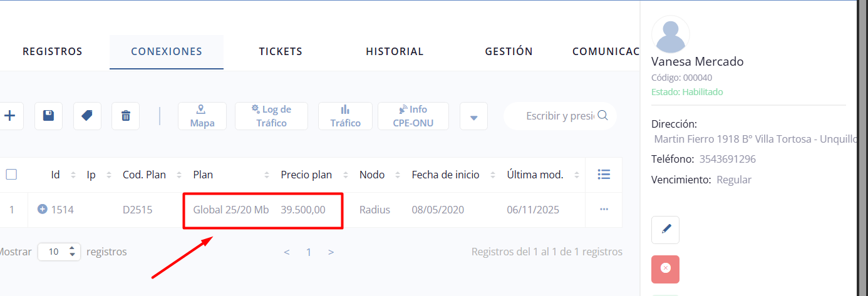Switch to the Historial tab
868x296 pixels.
coord(395,51)
